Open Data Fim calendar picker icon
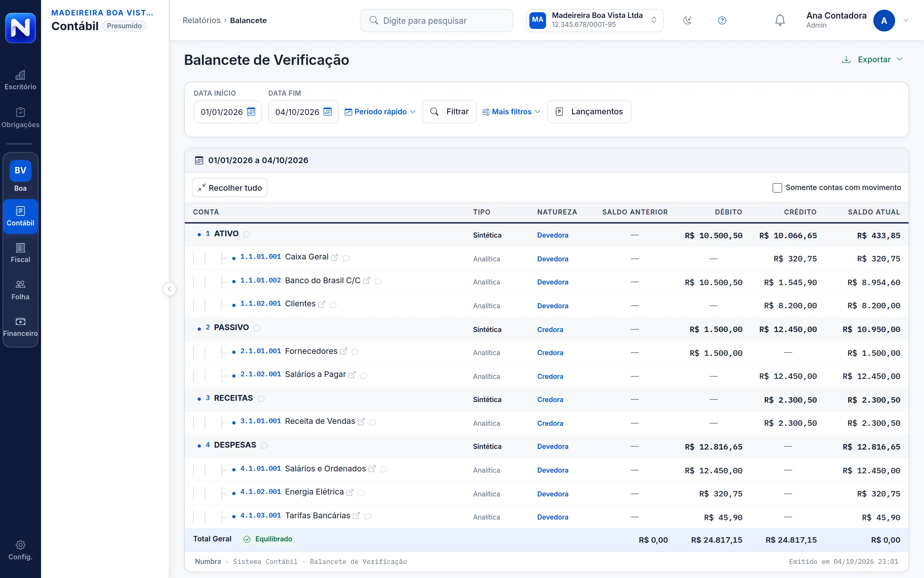 tap(328, 112)
